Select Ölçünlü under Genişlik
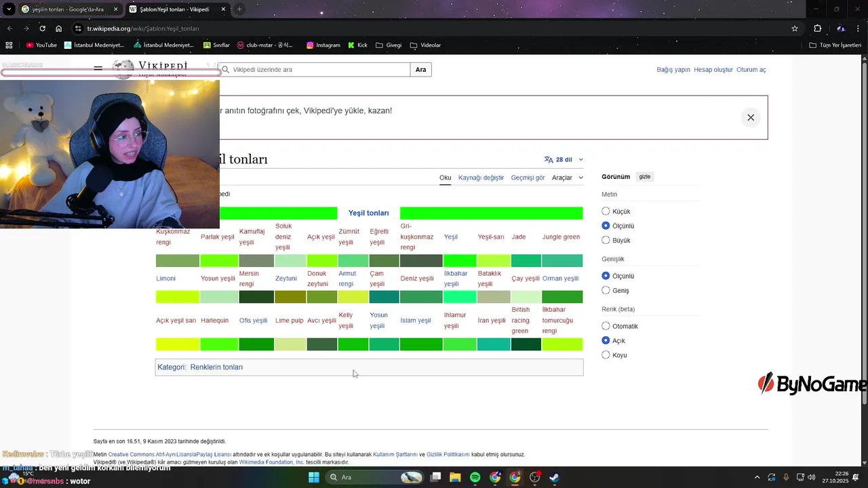This screenshot has width=868, height=488. (606, 276)
